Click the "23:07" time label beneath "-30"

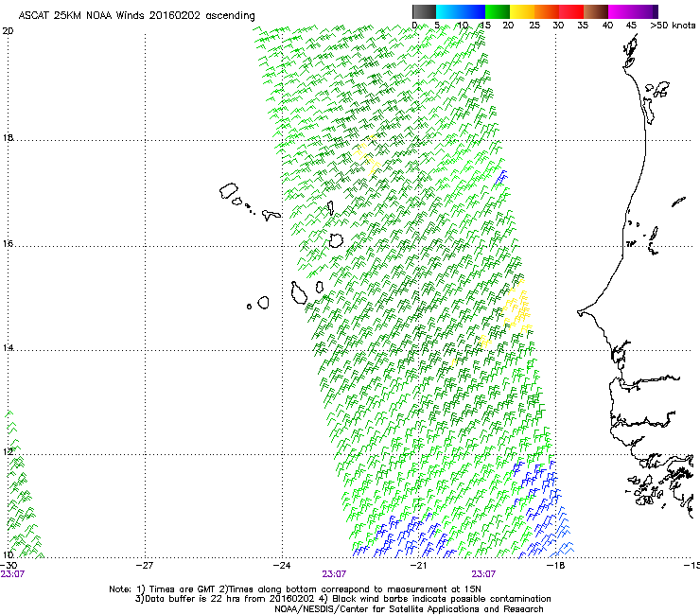click(12, 574)
